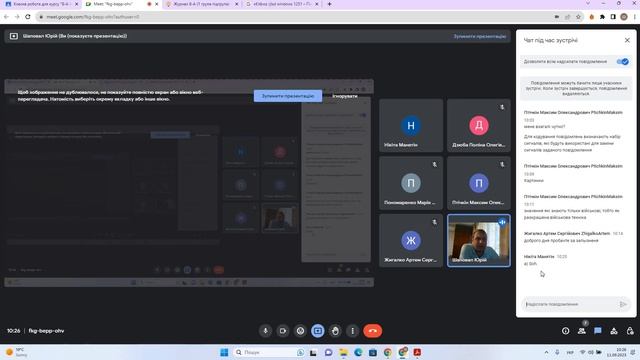Click chat message from Жигалко Артем
The image size is (640, 360).
[573, 237]
